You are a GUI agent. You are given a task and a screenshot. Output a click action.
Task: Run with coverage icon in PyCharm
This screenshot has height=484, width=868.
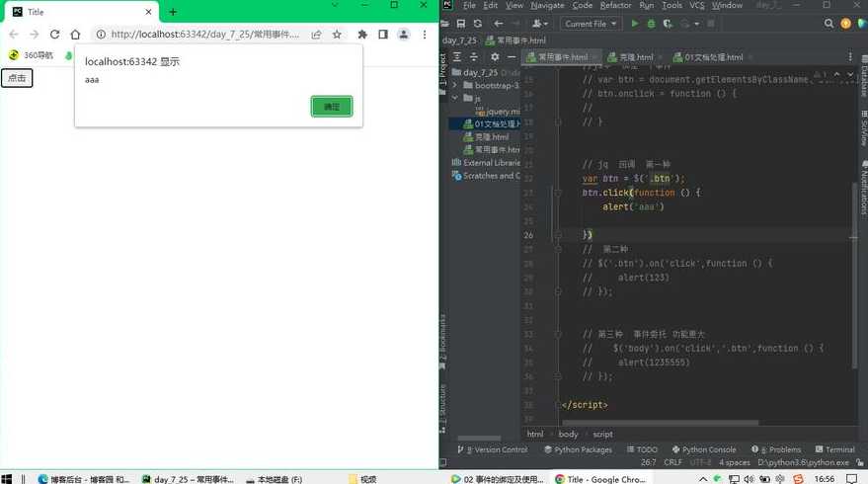pyautogui.click(x=668, y=24)
